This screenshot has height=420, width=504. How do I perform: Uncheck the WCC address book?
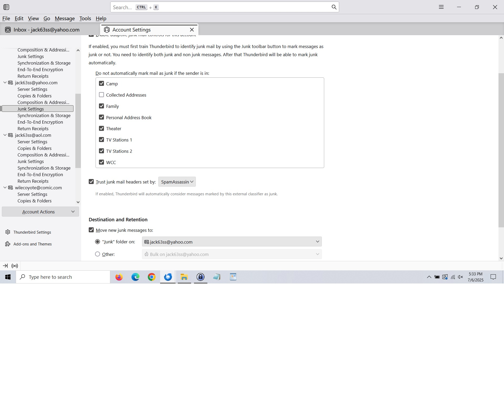(x=102, y=162)
